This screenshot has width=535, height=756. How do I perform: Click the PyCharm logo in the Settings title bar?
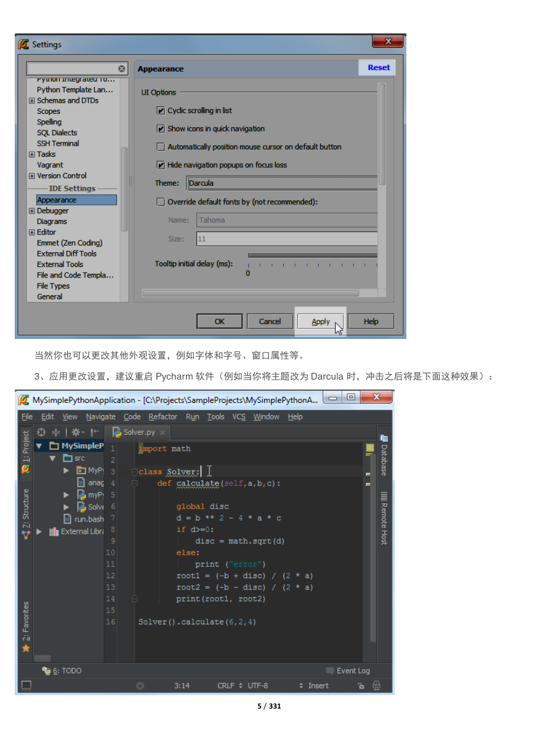pos(24,44)
